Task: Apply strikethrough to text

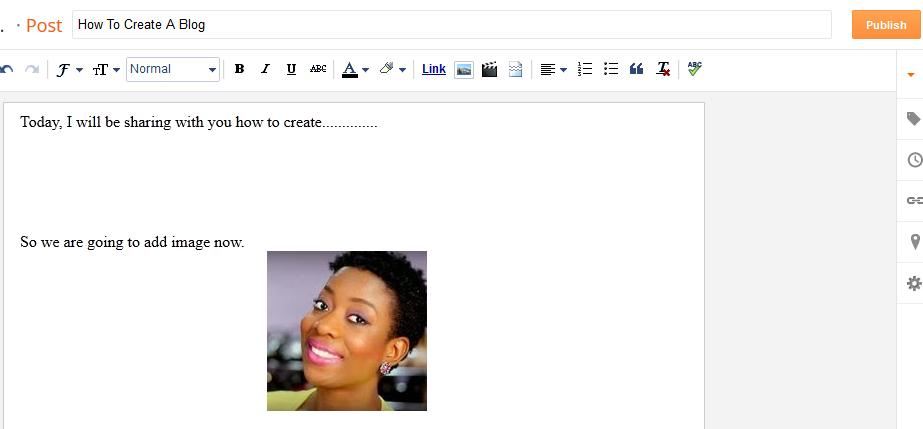Action: coord(318,69)
